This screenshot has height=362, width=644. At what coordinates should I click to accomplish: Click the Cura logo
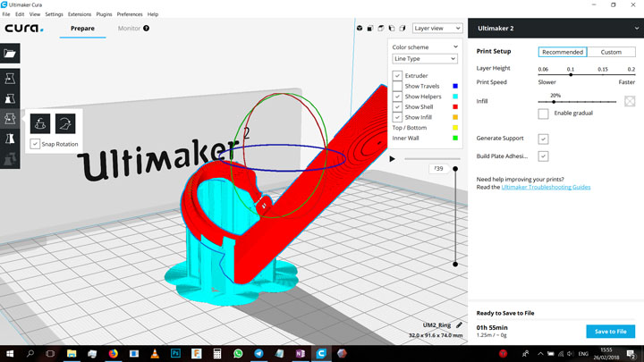coord(24,29)
